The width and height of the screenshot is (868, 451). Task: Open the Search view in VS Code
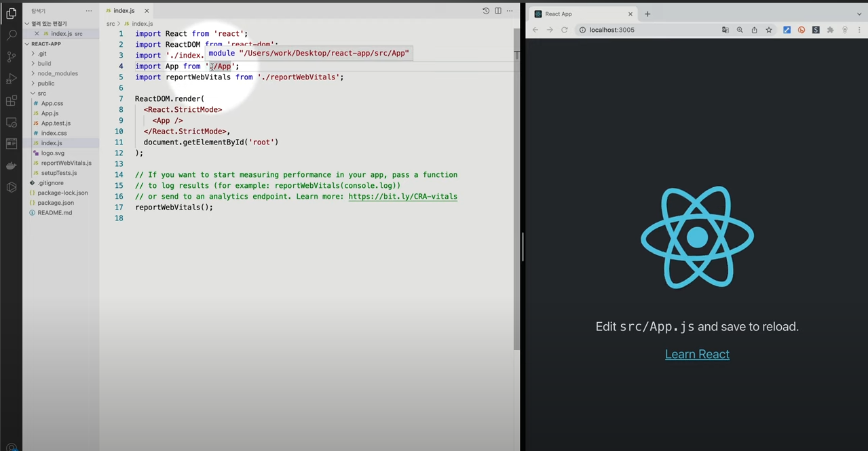(11, 35)
